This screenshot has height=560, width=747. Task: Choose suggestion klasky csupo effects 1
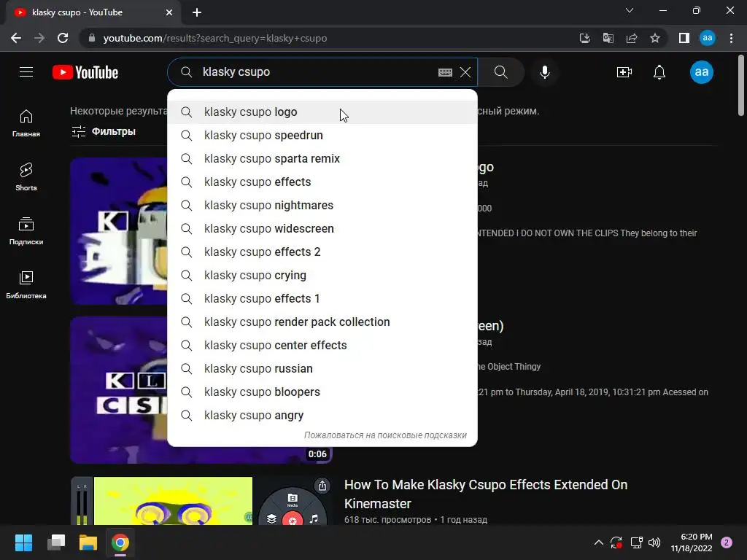(322, 298)
